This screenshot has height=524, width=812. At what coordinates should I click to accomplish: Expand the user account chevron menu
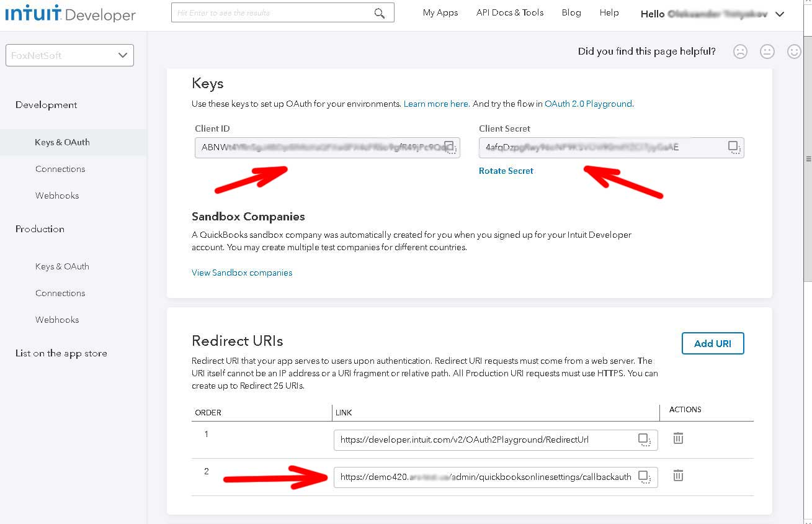coord(780,14)
